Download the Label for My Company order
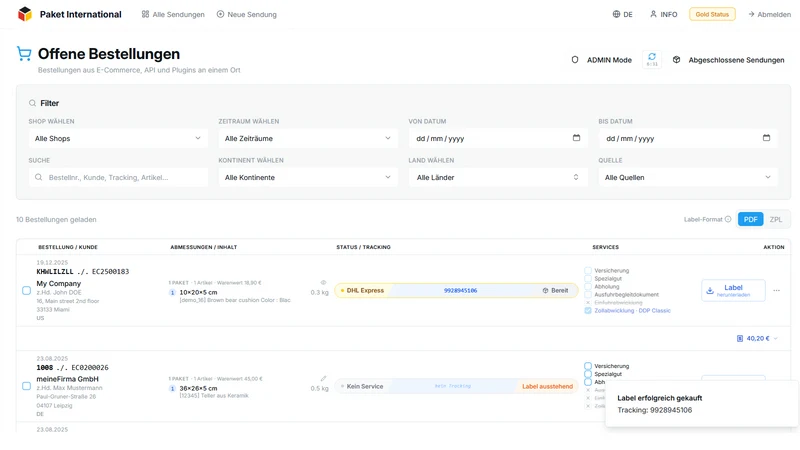 pos(733,290)
